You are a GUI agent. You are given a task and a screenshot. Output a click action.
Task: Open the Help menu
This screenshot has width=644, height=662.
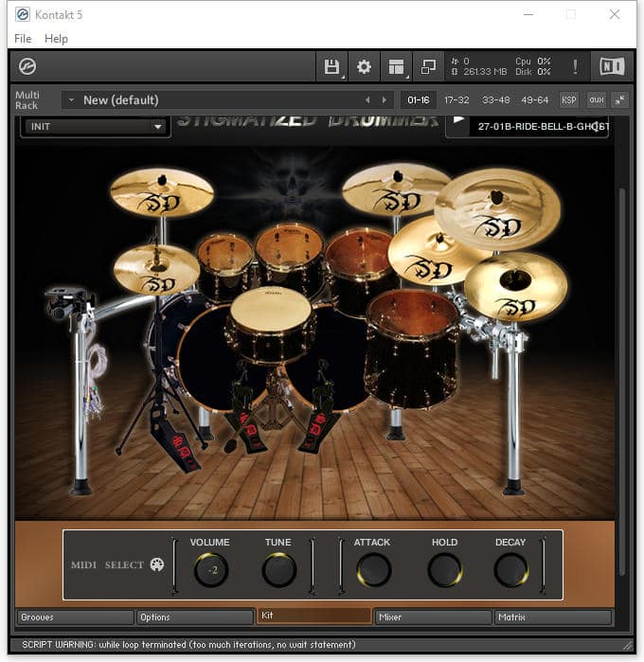click(x=56, y=39)
